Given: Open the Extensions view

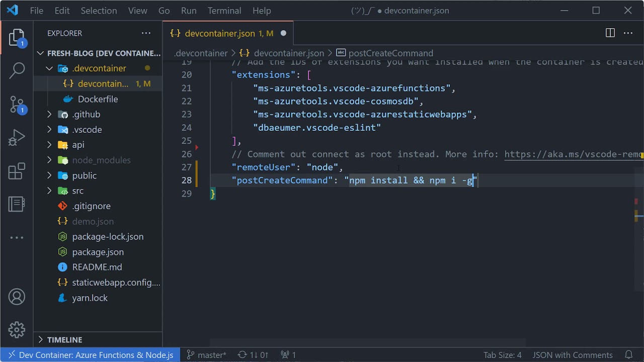Looking at the screenshot, I should click(x=17, y=171).
